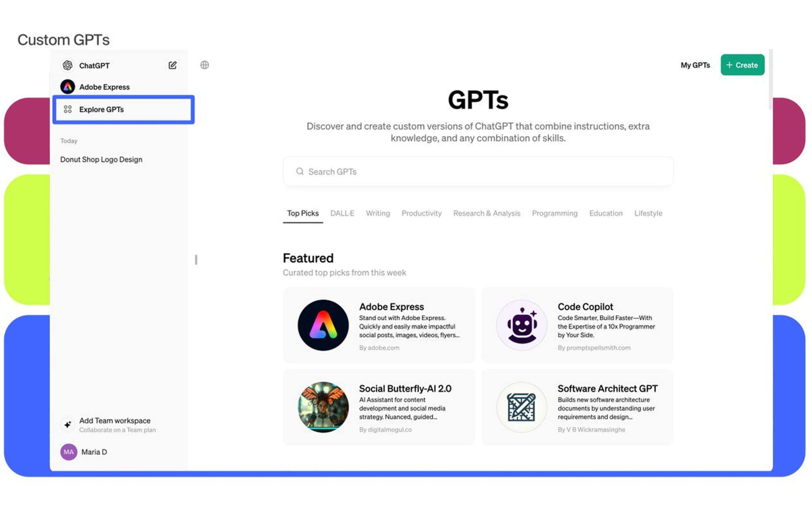This screenshot has height=508, width=812.
Task: Click the ChatGPT logo icon in sidebar
Action: pyautogui.click(x=68, y=65)
